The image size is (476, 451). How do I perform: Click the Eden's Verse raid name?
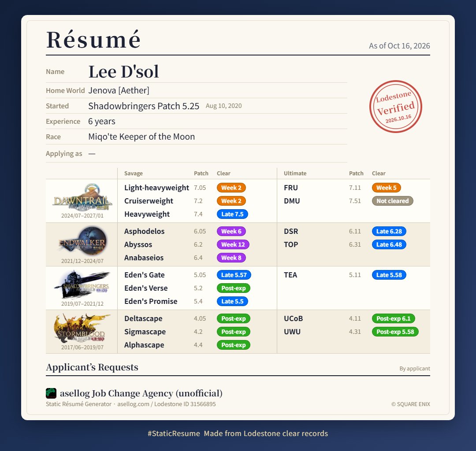point(146,288)
